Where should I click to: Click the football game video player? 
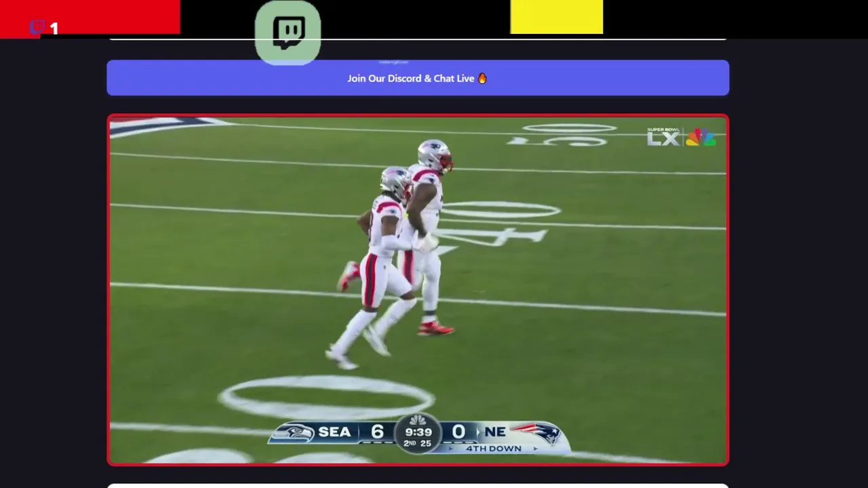(418, 289)
